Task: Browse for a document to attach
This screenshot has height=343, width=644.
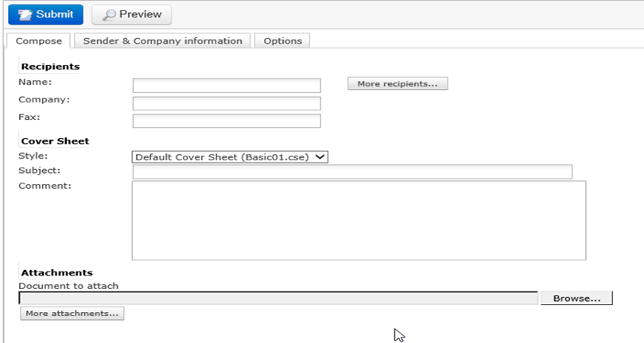Action: tap(576, 299)
